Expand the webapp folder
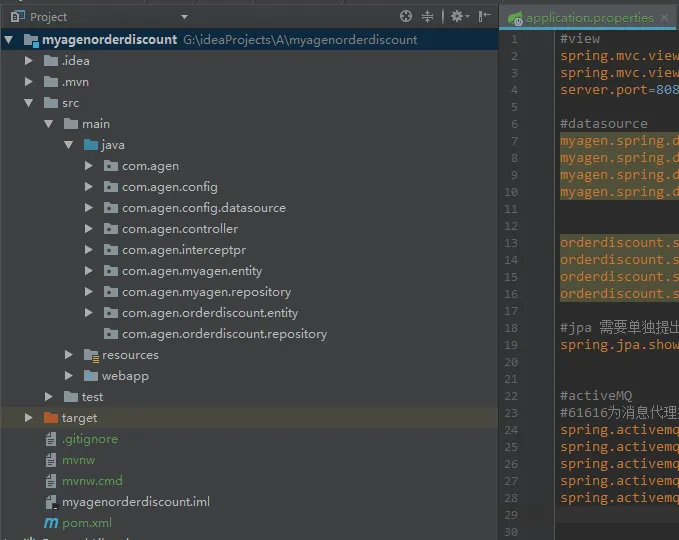The image size is (679, 540). (69, 376)
